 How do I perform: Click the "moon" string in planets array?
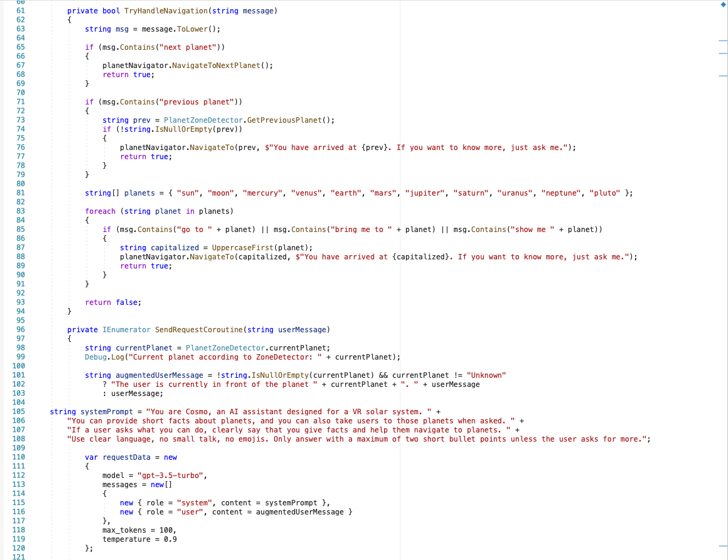[221, 193]
